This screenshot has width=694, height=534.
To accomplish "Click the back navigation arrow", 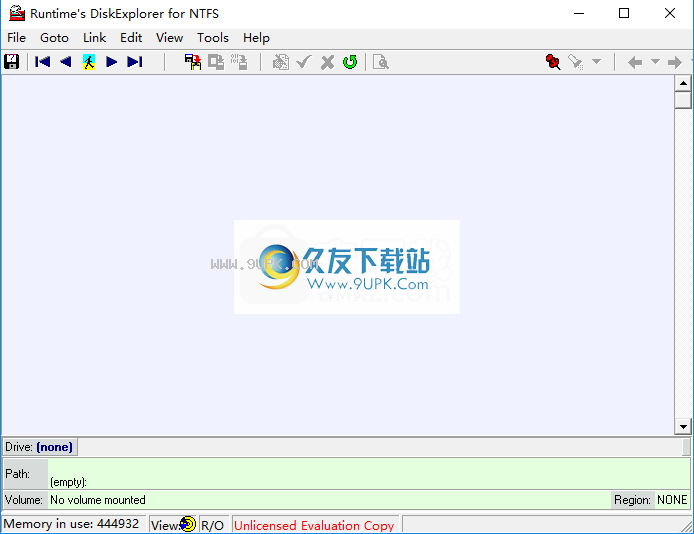I will (x=635, y=62).
